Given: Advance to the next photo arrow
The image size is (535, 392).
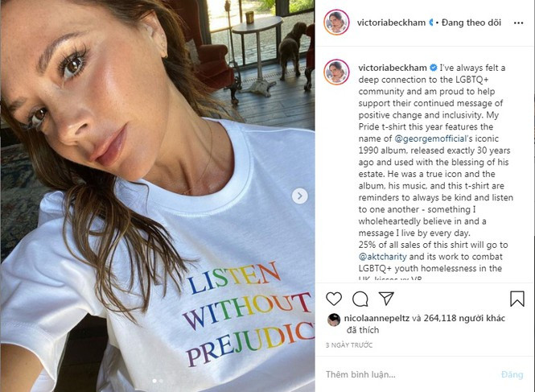Looking at the screenshot, I should click(x=300, y=196).
